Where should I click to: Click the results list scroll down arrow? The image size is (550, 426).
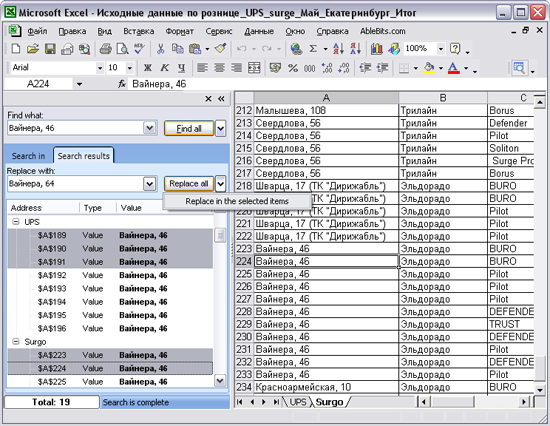pyautogui.click(x=220, y=380)
